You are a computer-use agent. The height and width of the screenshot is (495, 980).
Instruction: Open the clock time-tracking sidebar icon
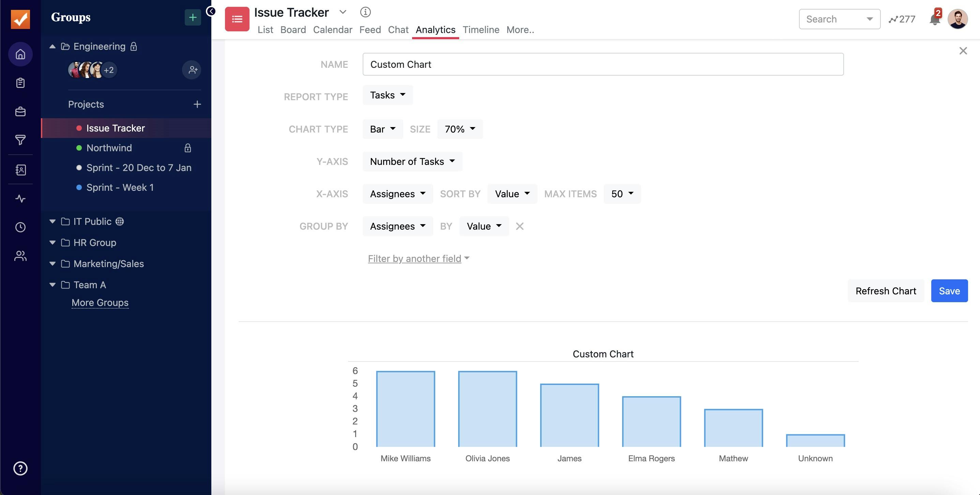tap(20, 227)
